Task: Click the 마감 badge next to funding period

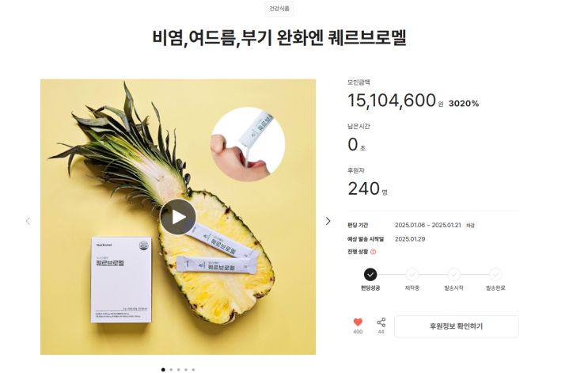Action: click(470, 225)
